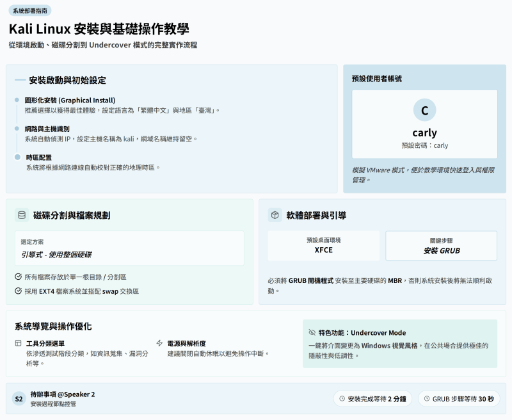Image resolution: width=512 pixels, height=420 pixels.
Task: Click the page title Kali Linux 安裝與基礎操作教學
Action: click(x=99, y=29)
